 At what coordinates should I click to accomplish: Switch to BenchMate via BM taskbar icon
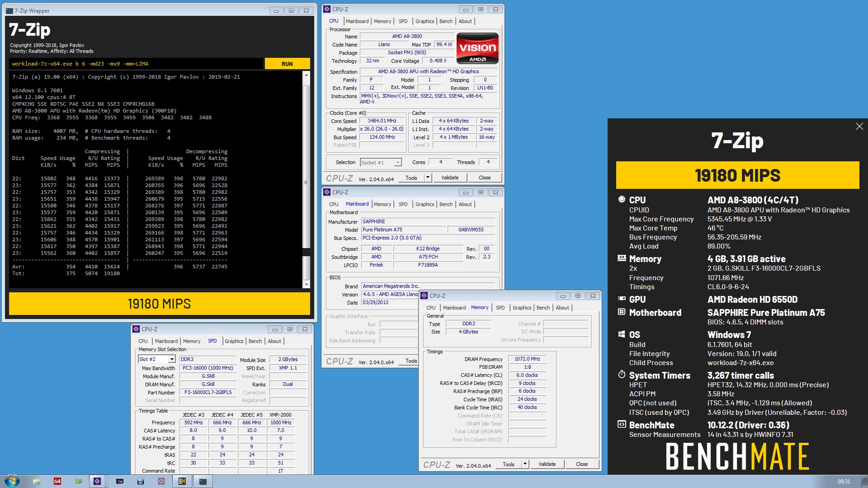tap(182, 481)
